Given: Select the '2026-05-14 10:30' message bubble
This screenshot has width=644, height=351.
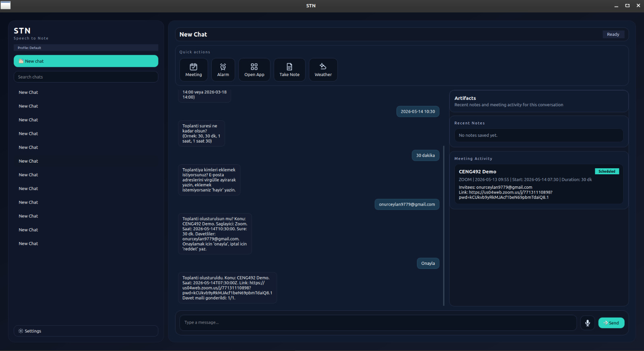Looking at the screenshot, I should pos(418,111).
